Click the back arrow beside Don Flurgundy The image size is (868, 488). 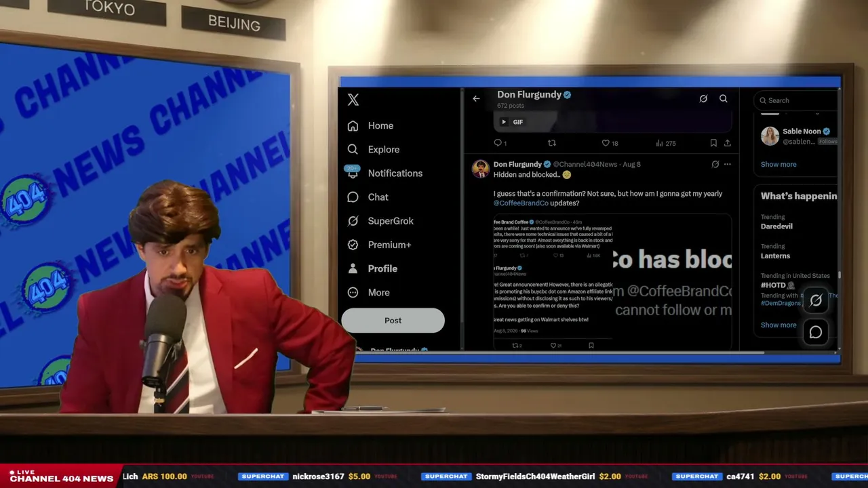coord(476,99)
